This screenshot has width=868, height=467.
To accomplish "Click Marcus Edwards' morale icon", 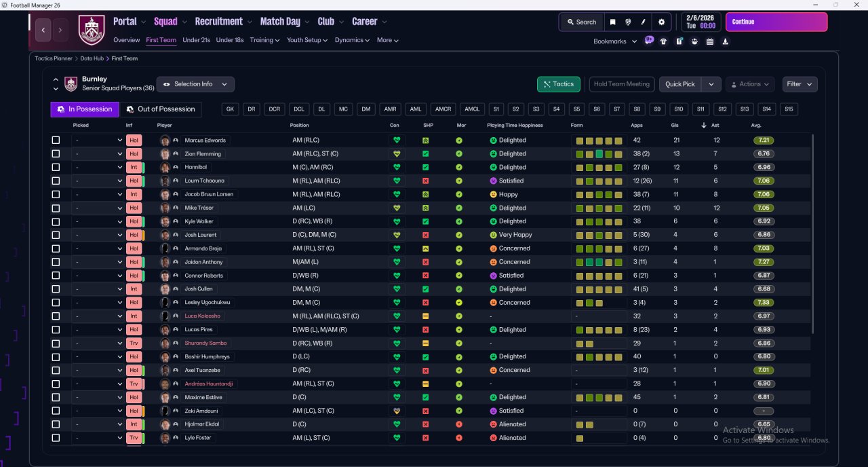I will (x=459, y=141).
